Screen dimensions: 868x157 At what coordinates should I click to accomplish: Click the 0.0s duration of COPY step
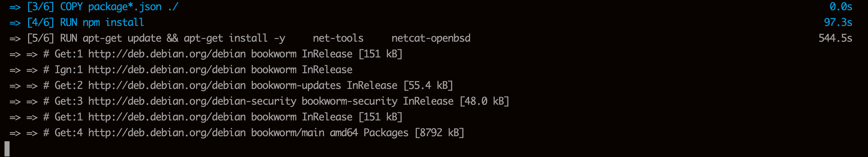pyautogui.click(x=840, y=7)
